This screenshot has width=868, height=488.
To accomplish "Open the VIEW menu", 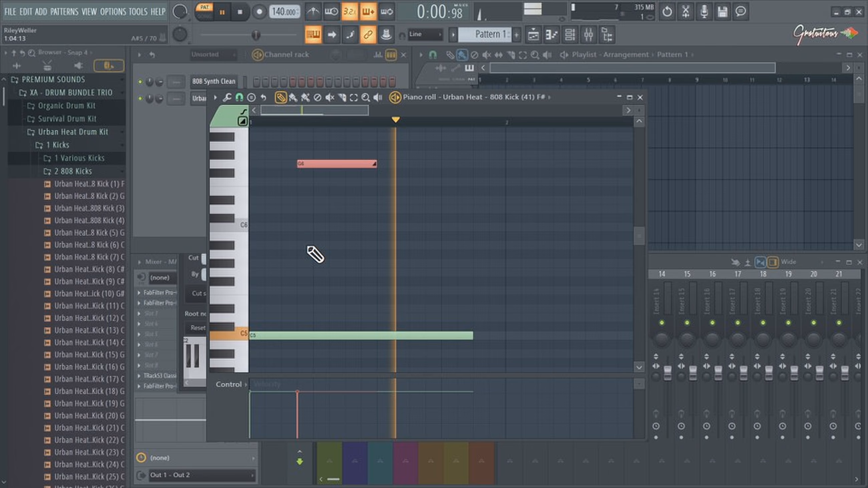I will (89, 11).
